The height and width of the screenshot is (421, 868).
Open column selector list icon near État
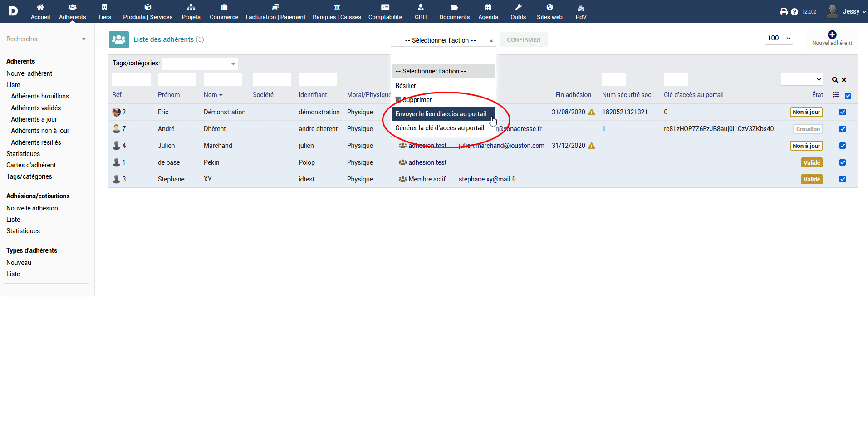[835, 95]
